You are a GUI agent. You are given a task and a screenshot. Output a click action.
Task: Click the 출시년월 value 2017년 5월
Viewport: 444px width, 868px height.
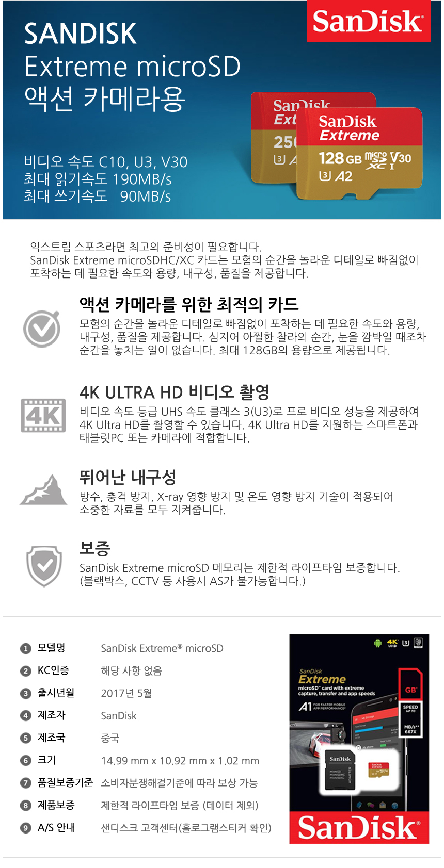tap(126, 693)
